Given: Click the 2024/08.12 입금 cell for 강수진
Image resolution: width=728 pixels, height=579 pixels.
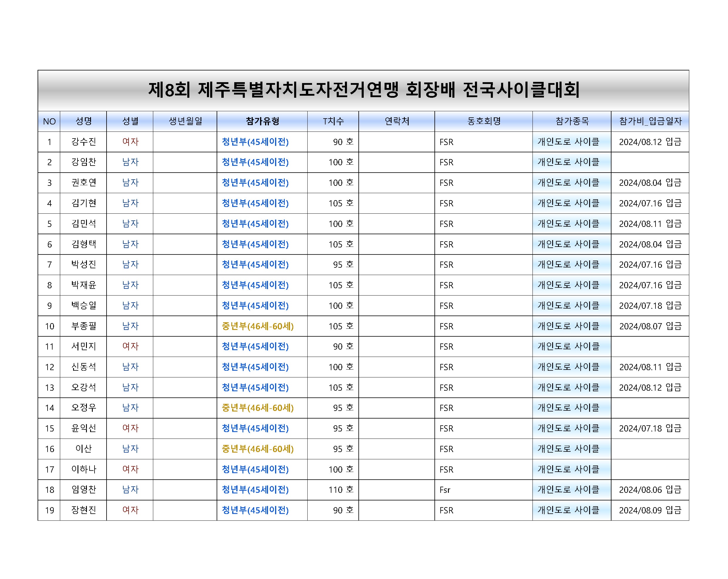Looking at the screenshot, I should 650,142.
